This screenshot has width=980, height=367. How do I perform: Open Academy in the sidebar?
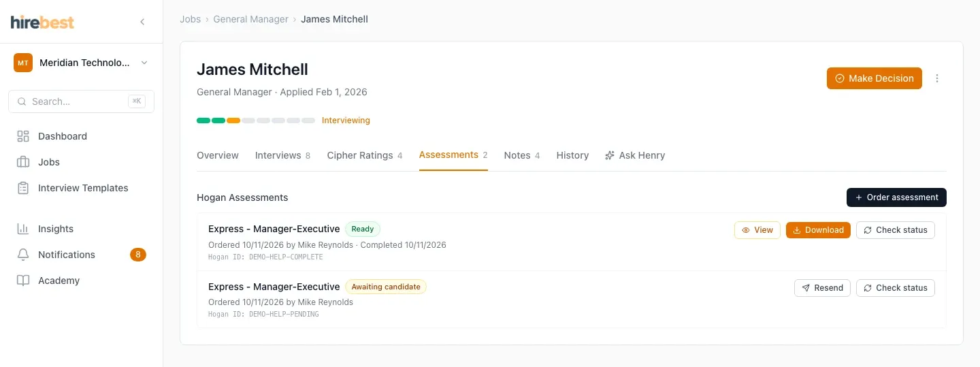[x=81, y=281]
